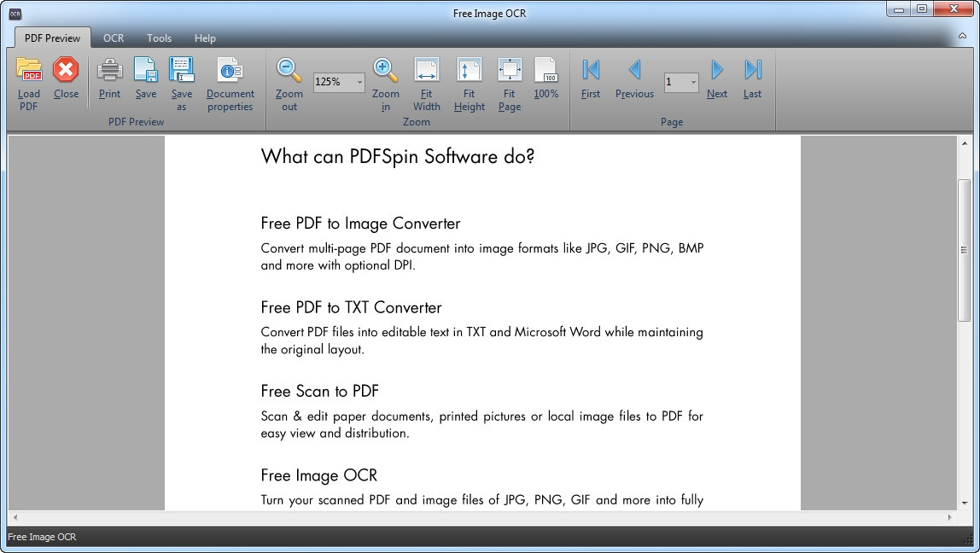Viewport: 980px width, 553px height.
Task: Maximize the Free Image OCR window
Action: (922, 9)
